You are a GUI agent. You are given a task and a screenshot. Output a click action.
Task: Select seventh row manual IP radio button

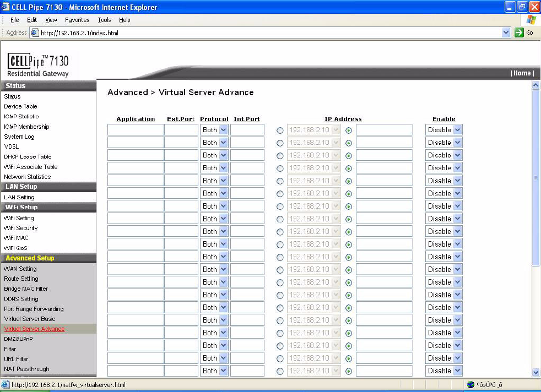[x=349, y=206]
